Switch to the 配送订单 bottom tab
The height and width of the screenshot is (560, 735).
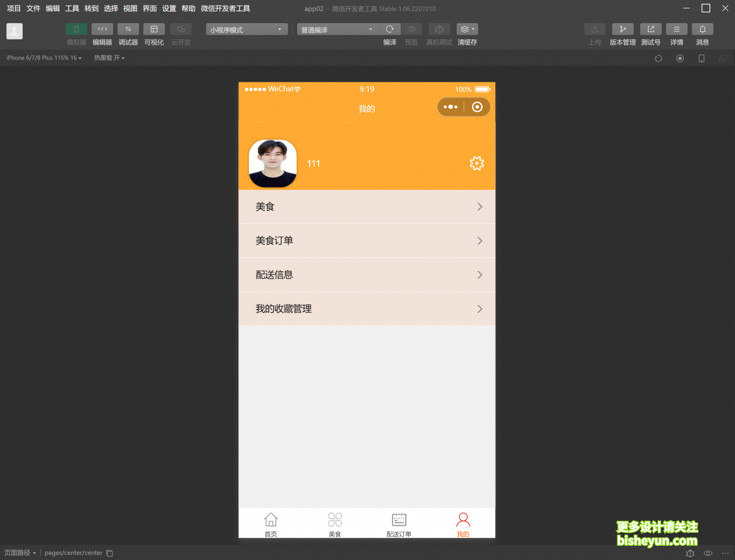(399, 524)
